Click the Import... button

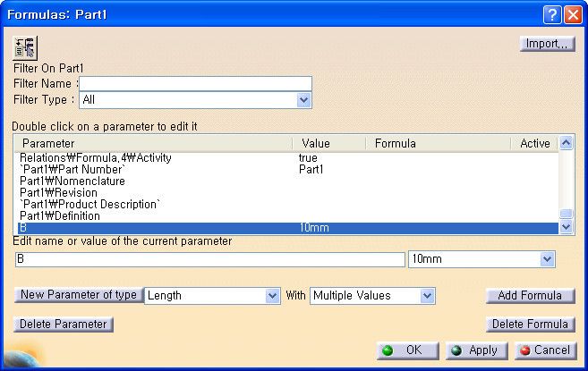click(547, 44)
